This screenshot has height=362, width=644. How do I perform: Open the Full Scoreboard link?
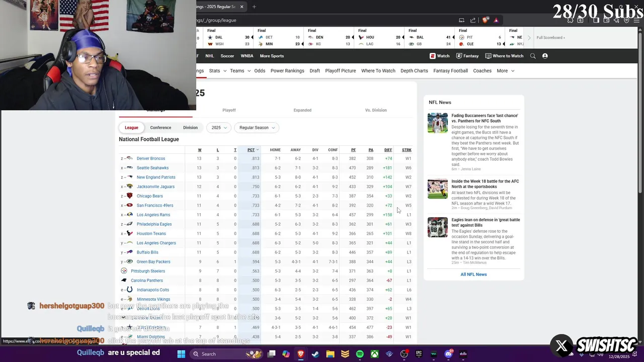point(550,38)
